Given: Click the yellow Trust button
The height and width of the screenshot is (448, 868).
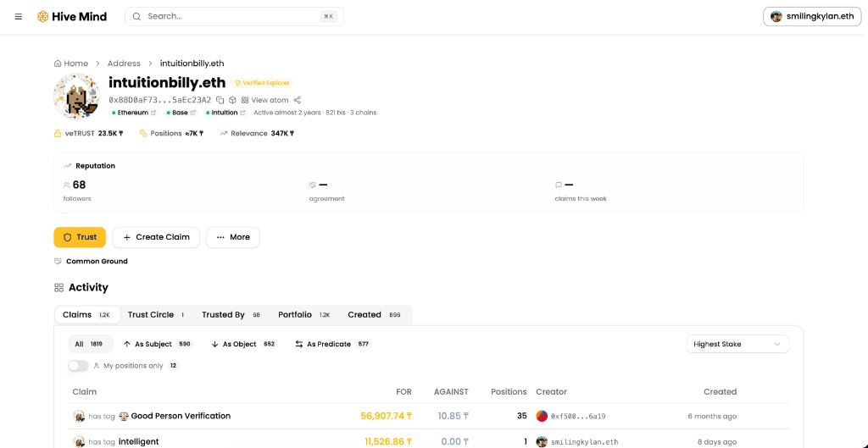Looking at the screenshot, I should [80, 237].
